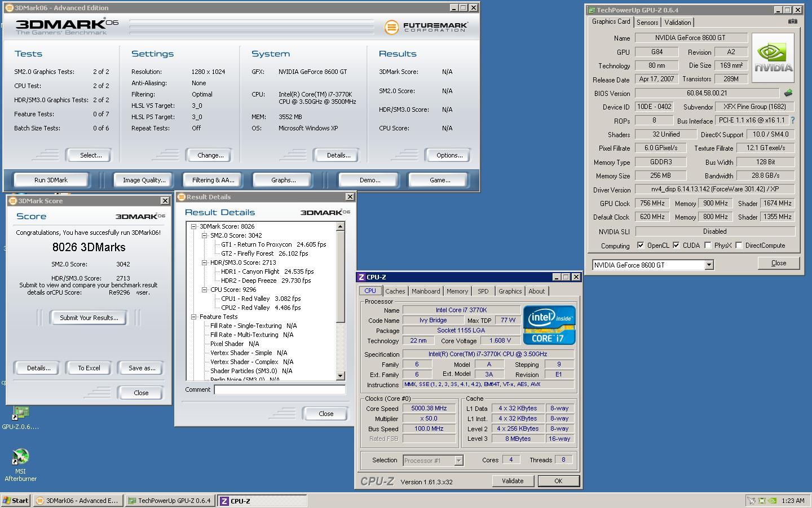
Task: Collapse the SM2.0 Score tree node
Action: [204, 235]
